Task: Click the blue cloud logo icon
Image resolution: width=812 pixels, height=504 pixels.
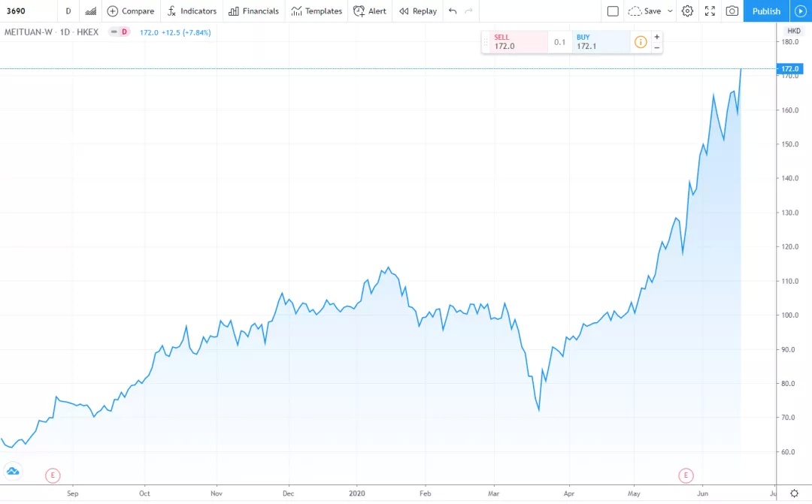Action: (13, 471)
